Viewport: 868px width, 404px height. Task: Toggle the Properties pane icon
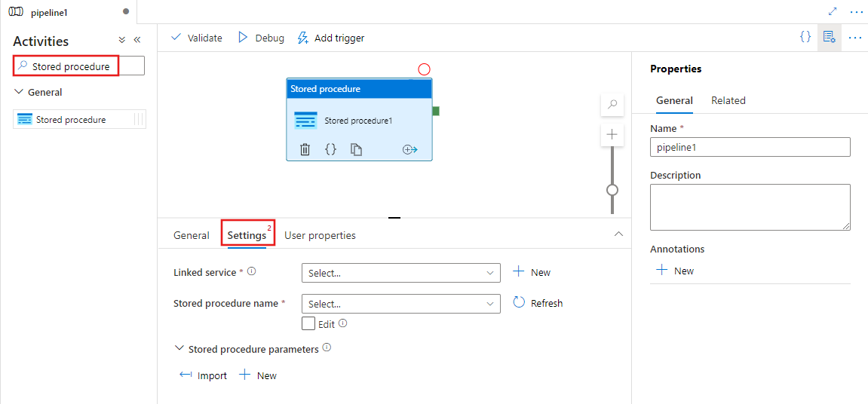pyautogui.click(x=830, y=37)
